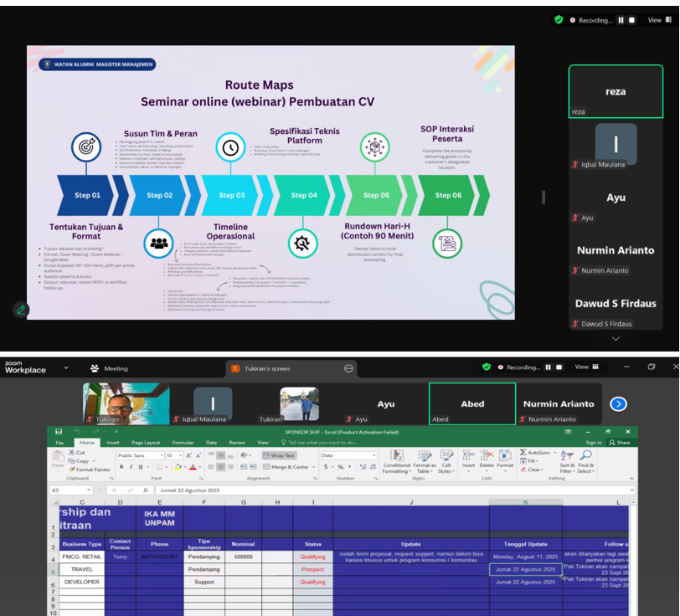The height and width of the screenshot is (616, 680).
Task: Click the AutoSum sigma icon
Action: (523, 452)
